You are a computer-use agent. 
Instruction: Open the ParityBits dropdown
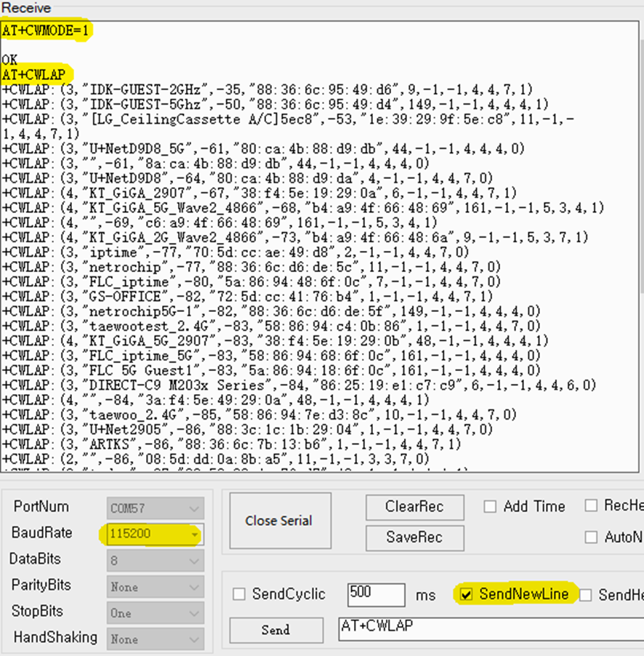155,587
